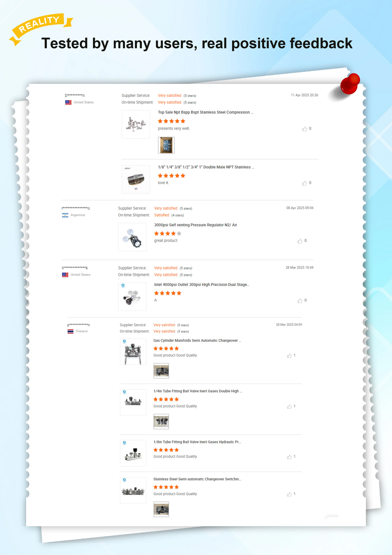The image size is (392, 555).
Task: Click the pressure regulator product image
Action: pyautogui.click(x=132, y=237)
